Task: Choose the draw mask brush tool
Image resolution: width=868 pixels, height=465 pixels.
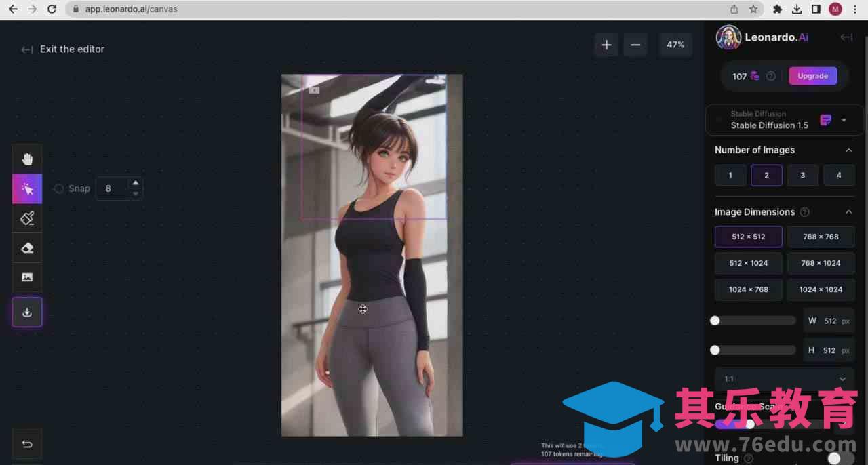Action: tap(27, 218)
